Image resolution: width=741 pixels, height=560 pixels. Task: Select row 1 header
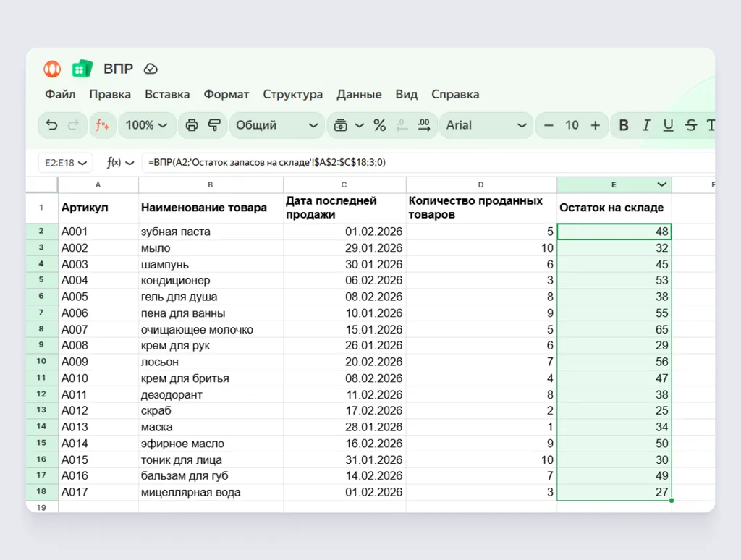[x=41, y=208]
